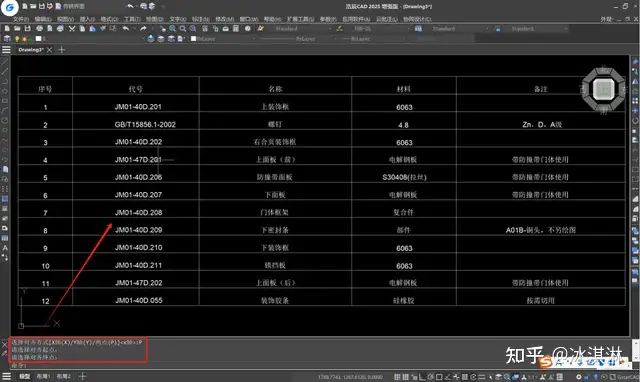Toggle polar tracking in status bar
This screenshot has height=382, width=640.
click(431, 377)
